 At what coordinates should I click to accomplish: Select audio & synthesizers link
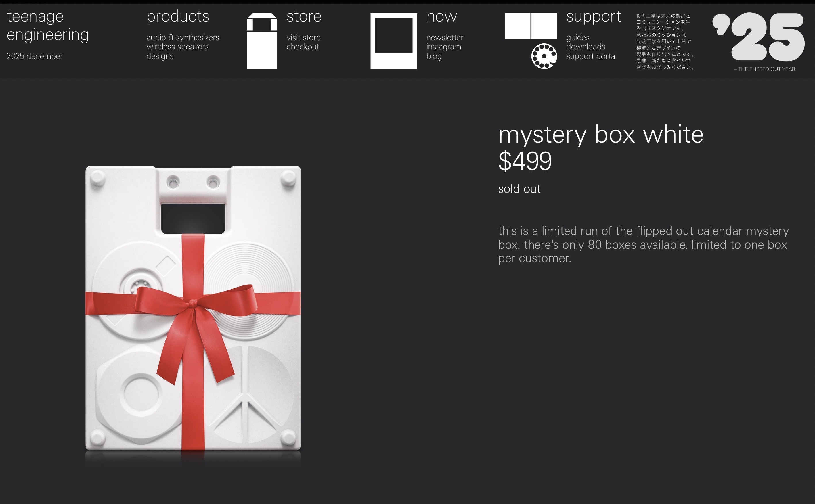pos(183,37)
